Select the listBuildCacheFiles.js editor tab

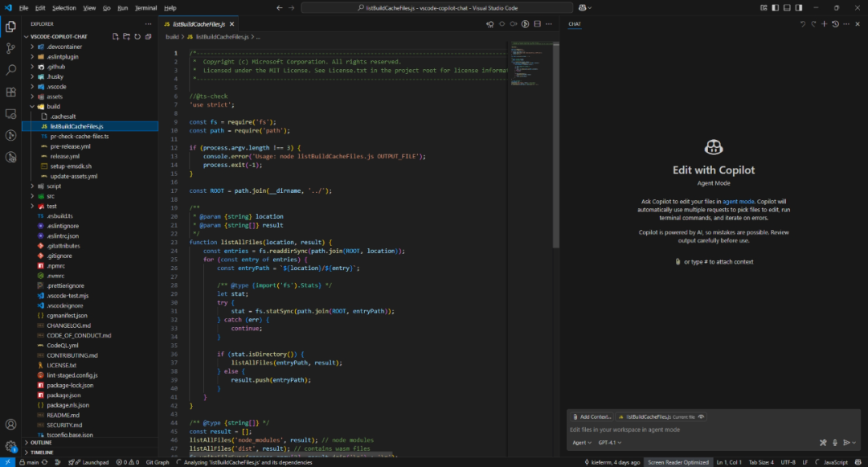pos(199,24)
